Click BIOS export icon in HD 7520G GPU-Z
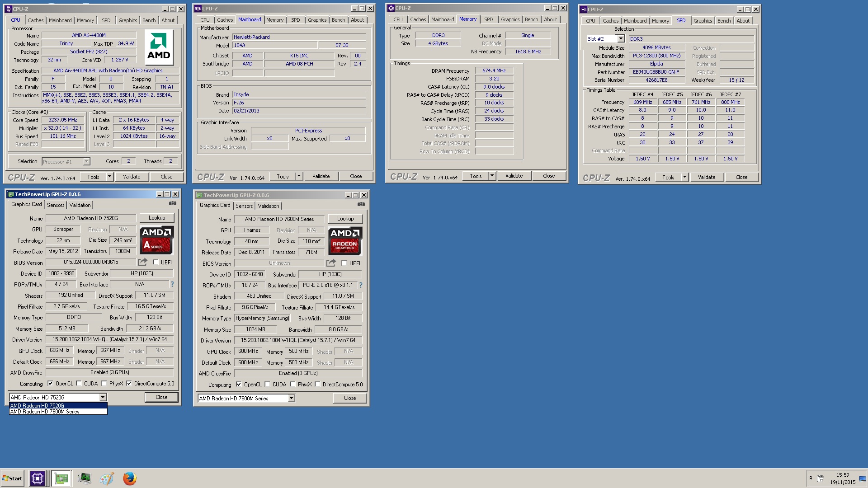The width and height of the screenshot is (868, 488). click(143, 262)
